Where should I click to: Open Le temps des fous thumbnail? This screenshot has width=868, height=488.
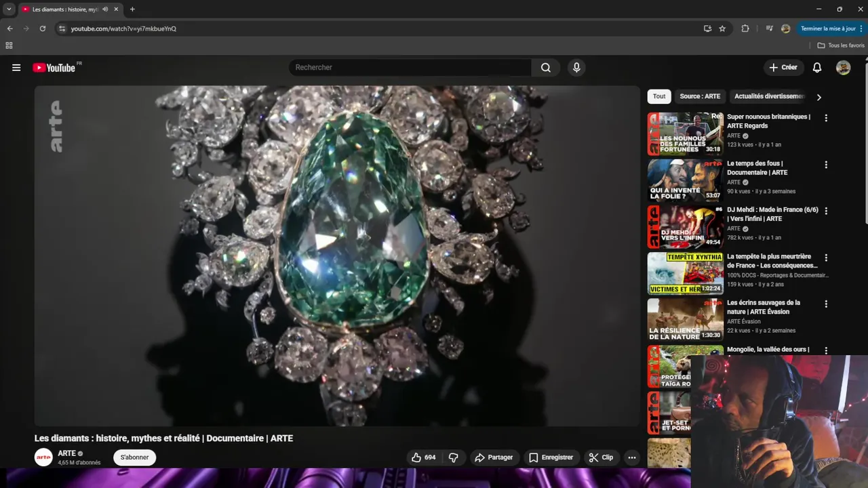(x=685, y=180)
